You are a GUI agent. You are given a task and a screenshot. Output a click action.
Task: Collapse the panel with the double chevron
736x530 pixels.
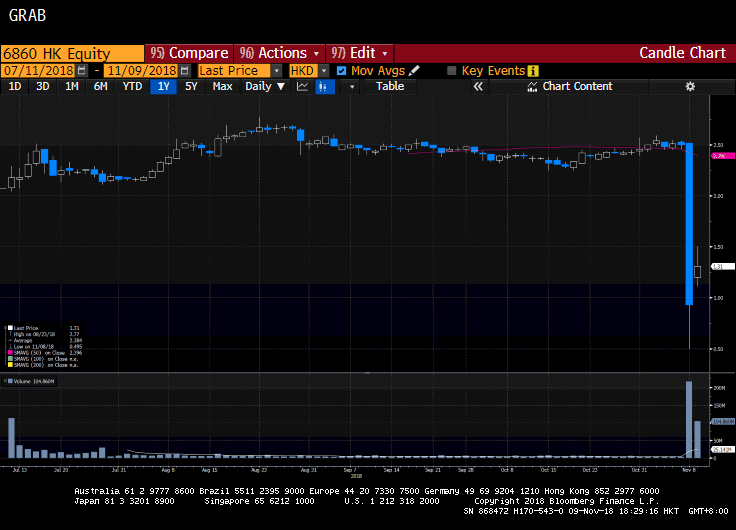pyautogui.click(x=478, y=86)
